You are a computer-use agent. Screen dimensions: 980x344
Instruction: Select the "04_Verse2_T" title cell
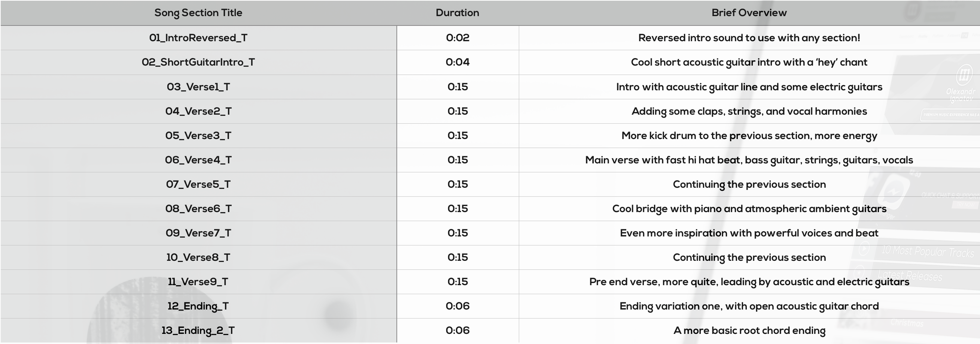click(x=198, y=111)
